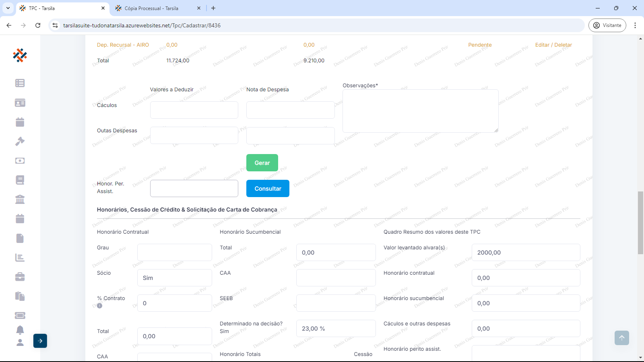
Task: Click info icon under % Contrato
Action: pyautogui.click(x=99, y=306)
